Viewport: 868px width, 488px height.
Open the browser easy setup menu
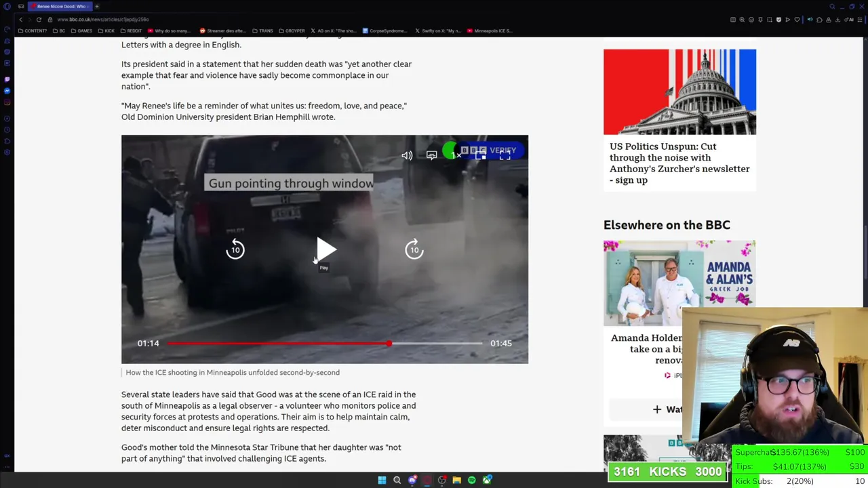pos(860,20)
